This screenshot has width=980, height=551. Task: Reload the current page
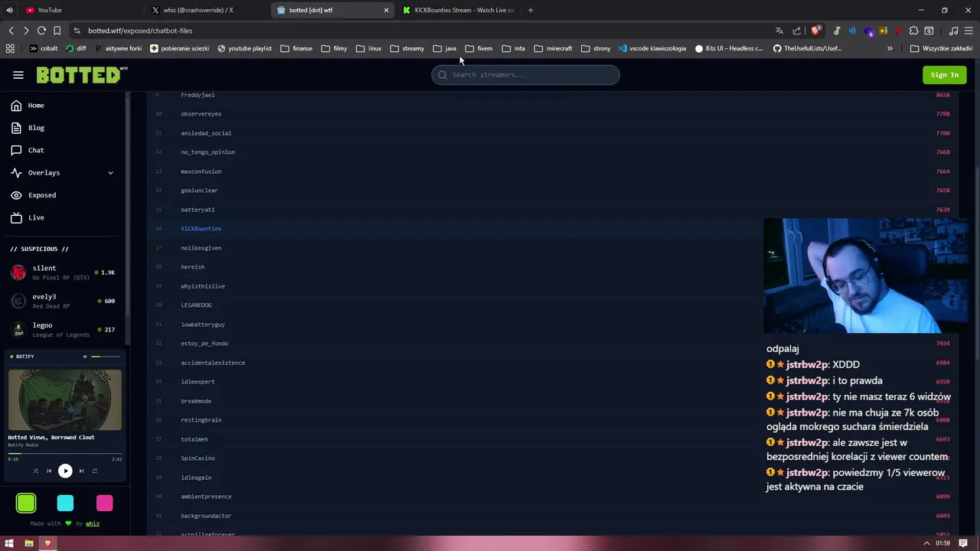41,31
